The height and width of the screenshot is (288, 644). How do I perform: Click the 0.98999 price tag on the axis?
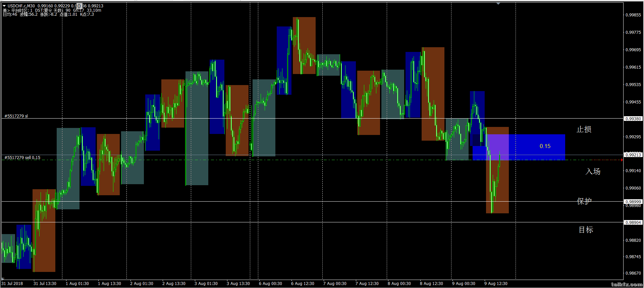point(633,202)
